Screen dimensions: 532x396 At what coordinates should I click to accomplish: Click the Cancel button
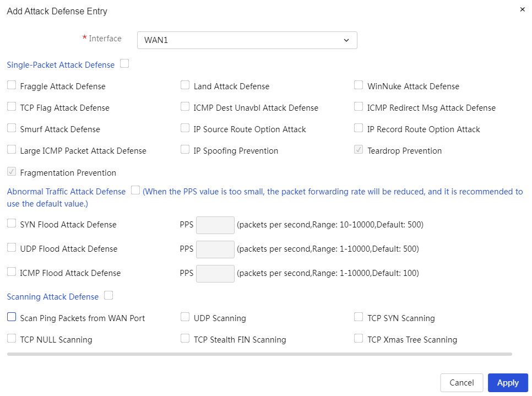pyautogui.click(x=462, y=383)
